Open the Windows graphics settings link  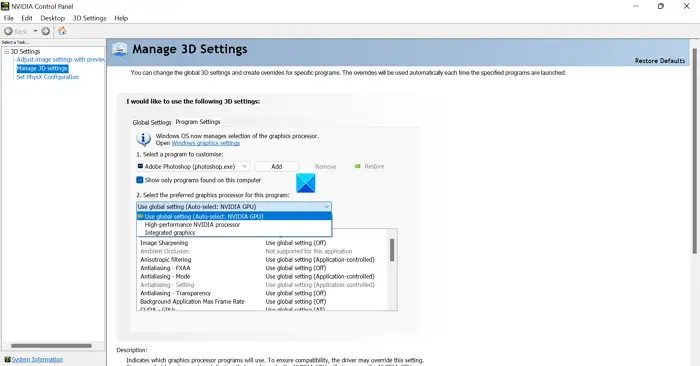[x=206, y=143]
